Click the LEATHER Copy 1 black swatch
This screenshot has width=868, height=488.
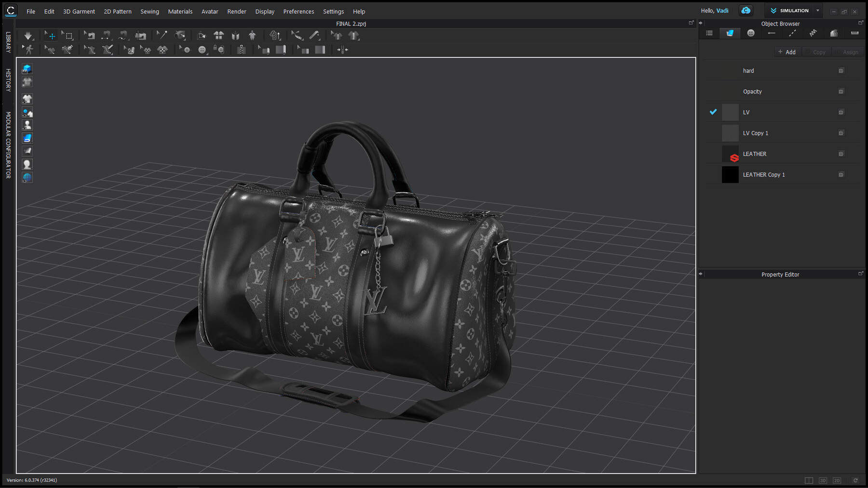click(730, 174)
